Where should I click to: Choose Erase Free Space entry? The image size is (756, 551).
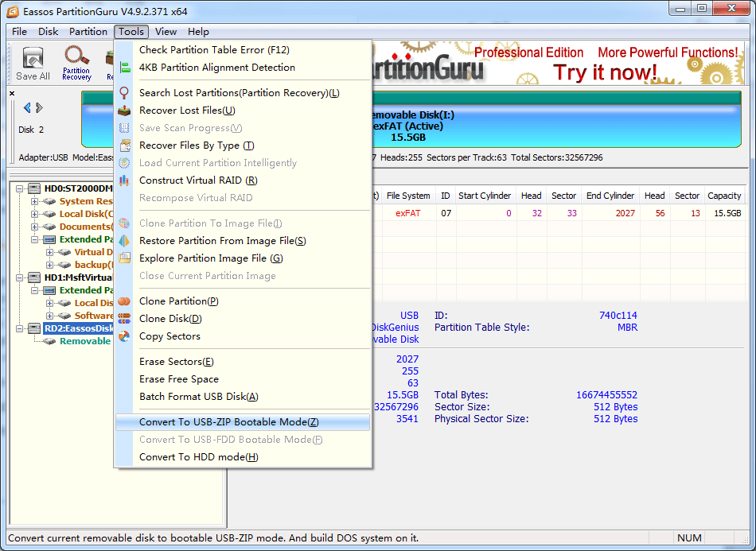tap(243, 379)
